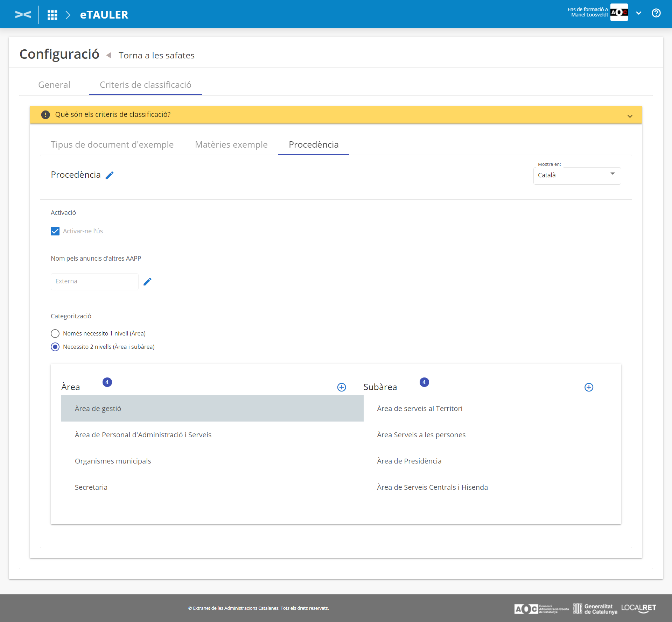Switch to the General tab
Image resolution: width=672 pixels, height=622 pixels.
[x=54, y=85]
